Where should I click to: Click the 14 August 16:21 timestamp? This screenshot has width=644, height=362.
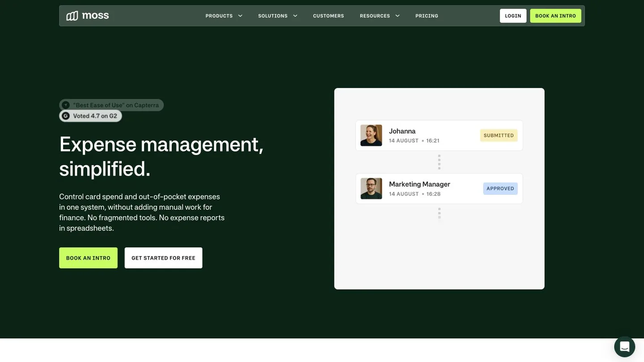pos(414,141)
